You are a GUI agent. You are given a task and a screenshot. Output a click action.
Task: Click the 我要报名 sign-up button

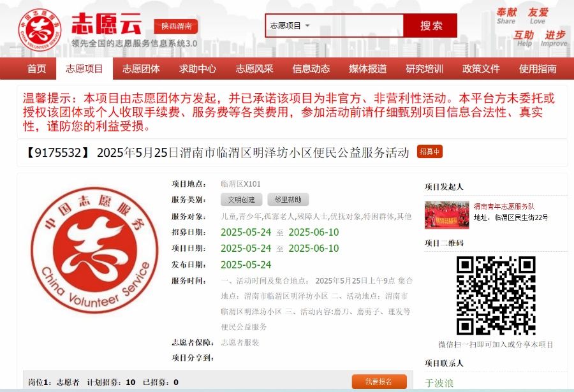379,382
